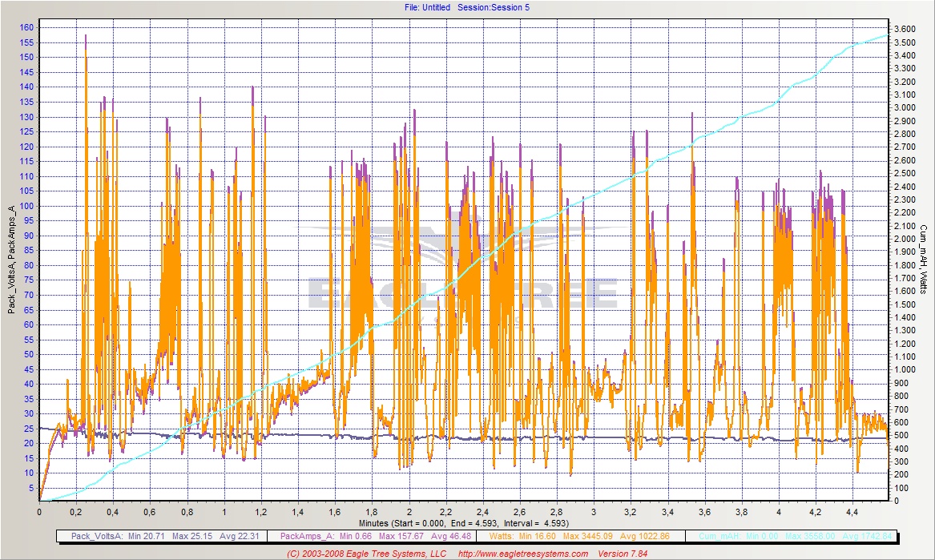Click the '160' tick on left axis

[x=26, y=27]
